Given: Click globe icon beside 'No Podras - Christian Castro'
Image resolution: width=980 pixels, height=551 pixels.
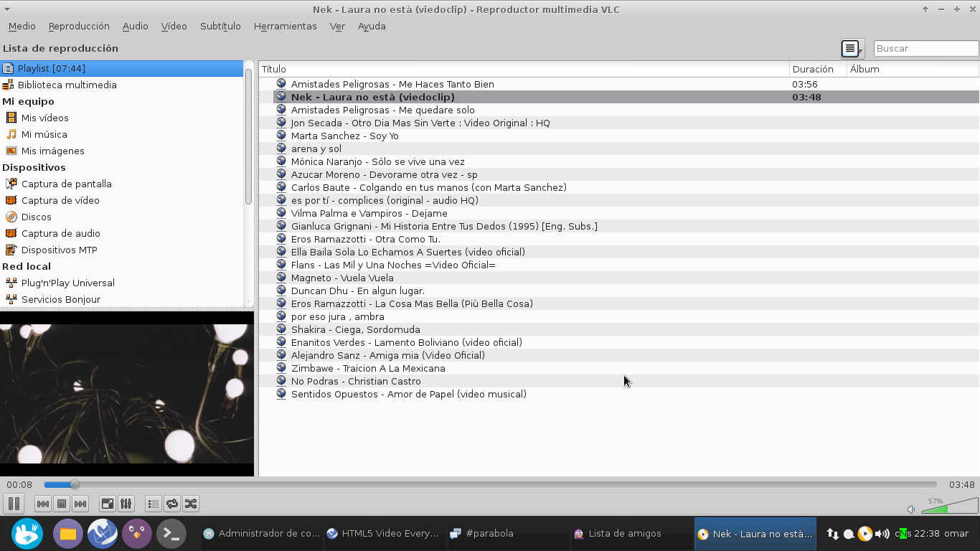Looking at the screenshot, I should point(281,381).
